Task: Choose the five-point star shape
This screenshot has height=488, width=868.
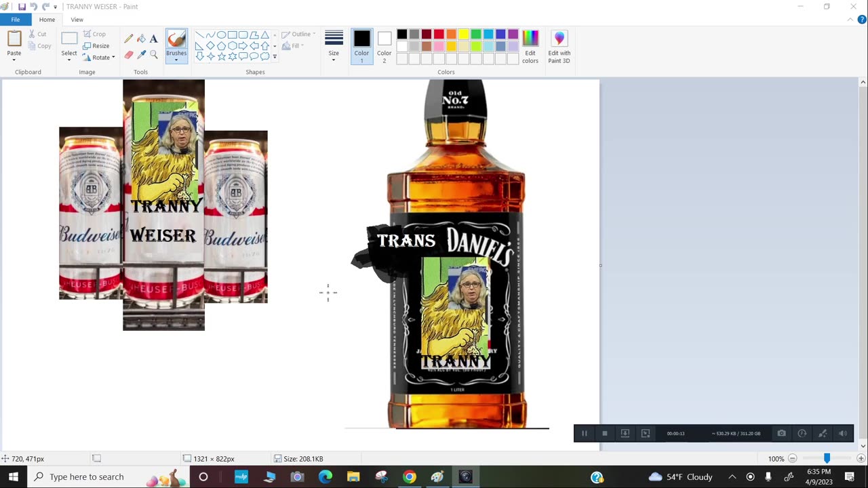Action: (221, 56)
